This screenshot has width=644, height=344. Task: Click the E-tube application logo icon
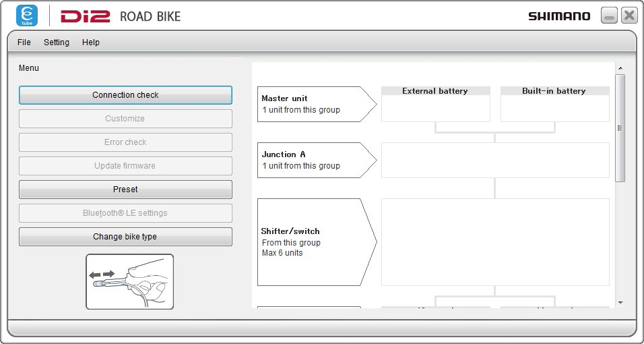(27, 16)
